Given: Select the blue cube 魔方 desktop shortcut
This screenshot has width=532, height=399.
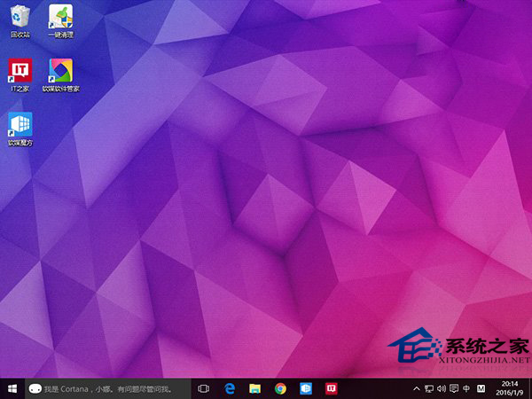Looking at the screenshot, I should [20, 129].
